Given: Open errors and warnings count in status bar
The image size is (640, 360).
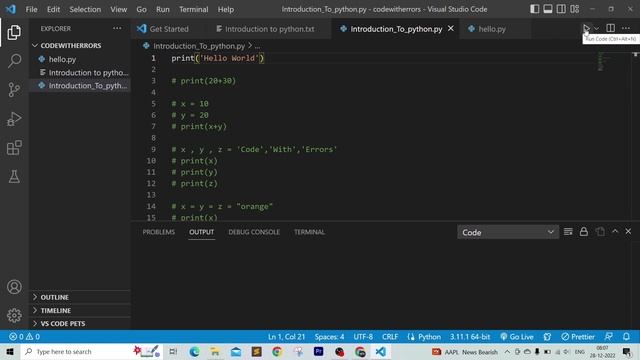Looking at the screenshot, I should (x=24, y=337).
